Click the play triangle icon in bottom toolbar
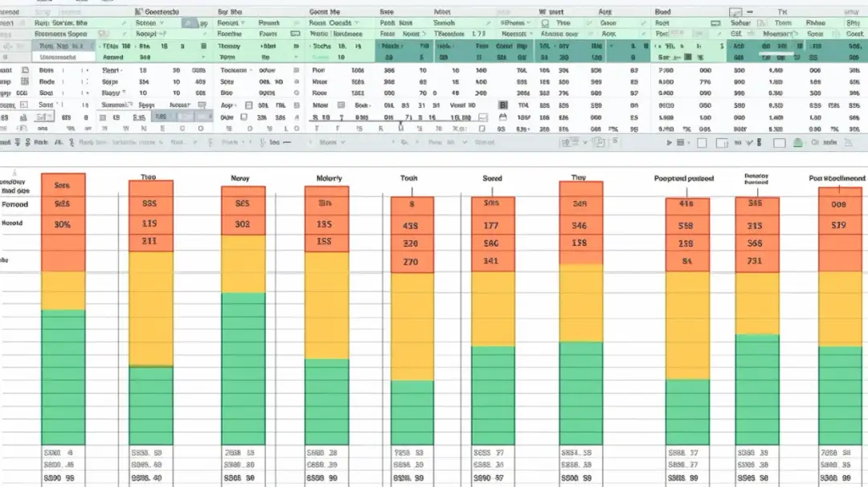The height and width of the screenshot is (487, 868). (669, 142)
